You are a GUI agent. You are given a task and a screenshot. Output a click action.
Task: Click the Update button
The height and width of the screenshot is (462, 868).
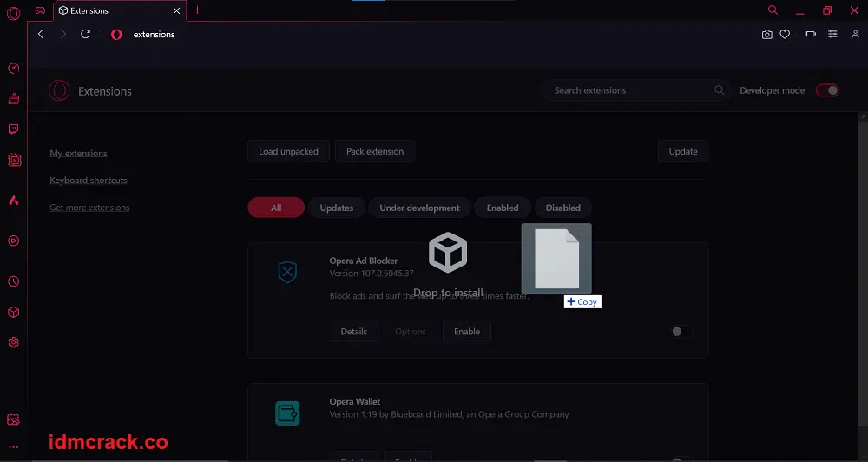click(x=683, y=151)
